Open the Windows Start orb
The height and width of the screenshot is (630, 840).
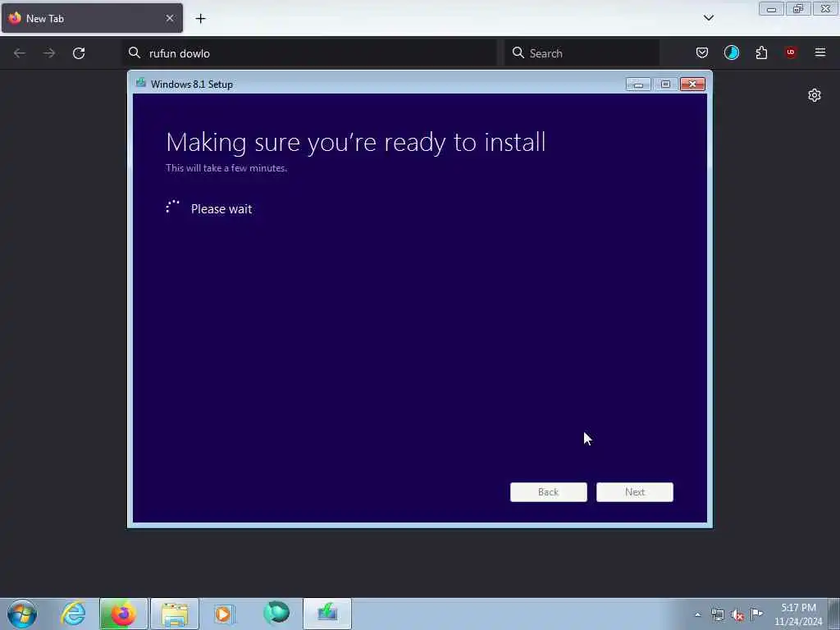pos(22,614)
